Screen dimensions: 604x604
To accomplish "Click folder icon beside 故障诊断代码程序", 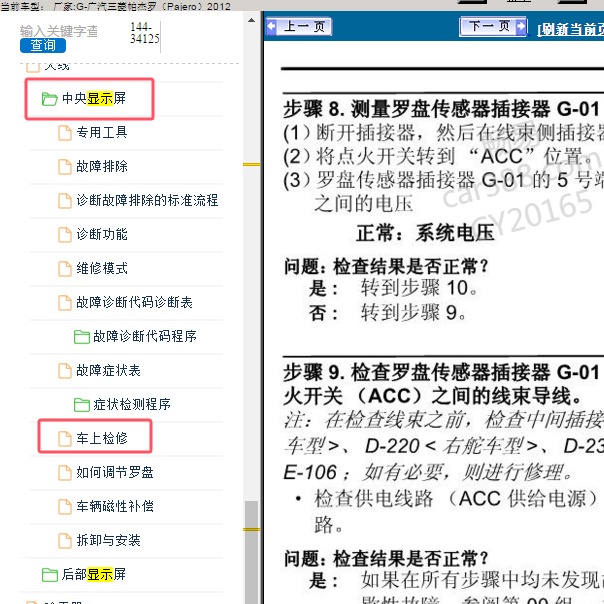I will click(x=82, y=337).
